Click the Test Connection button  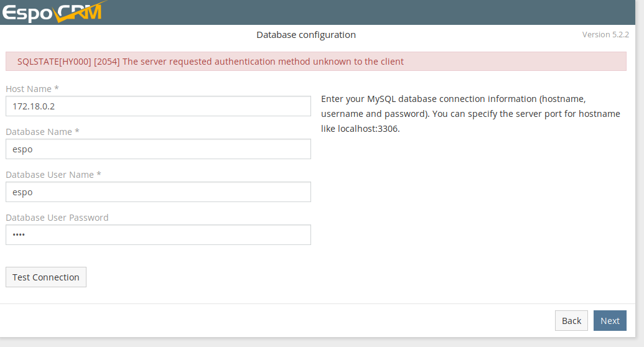pyautogui.click(x=45, y=277)
